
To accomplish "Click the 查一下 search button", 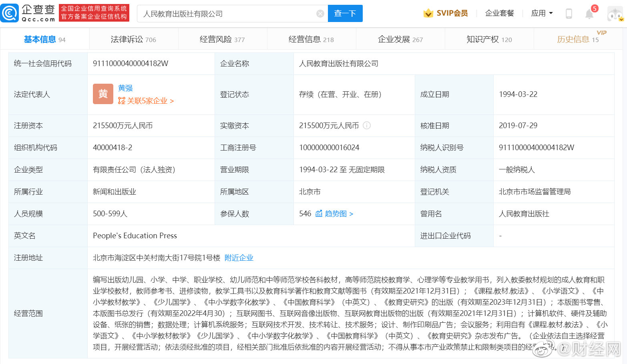I will point(345,13).
